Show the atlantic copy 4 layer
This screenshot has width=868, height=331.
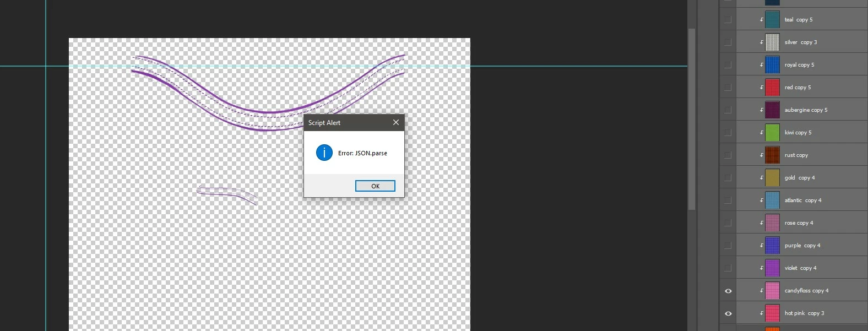coord(728,200)
